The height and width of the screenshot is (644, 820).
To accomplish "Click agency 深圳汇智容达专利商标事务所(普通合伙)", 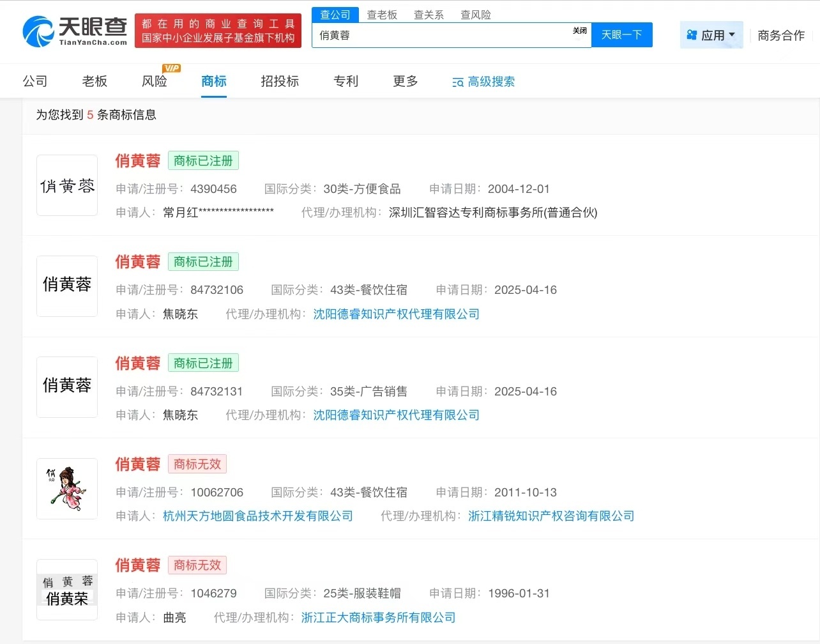I will [493, 212].
